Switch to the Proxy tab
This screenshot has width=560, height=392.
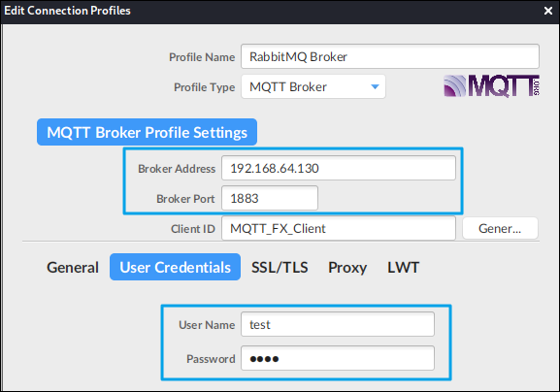coord(347,268)
